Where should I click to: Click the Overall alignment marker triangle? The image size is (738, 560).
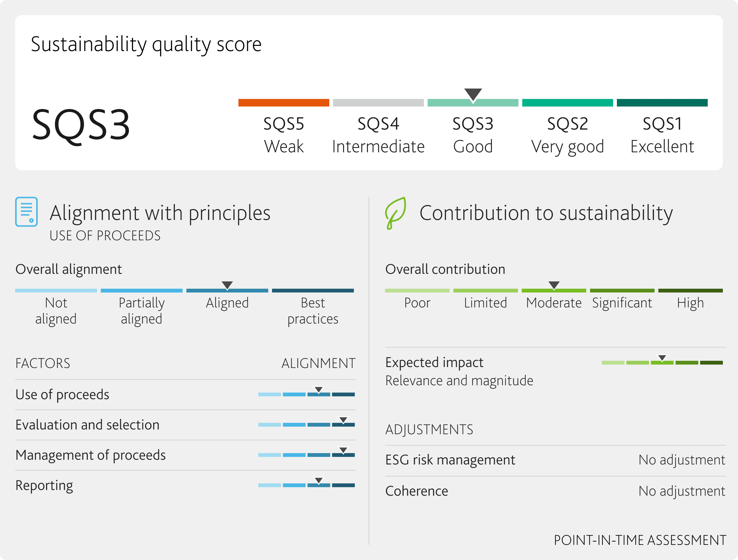coord(227,285)
